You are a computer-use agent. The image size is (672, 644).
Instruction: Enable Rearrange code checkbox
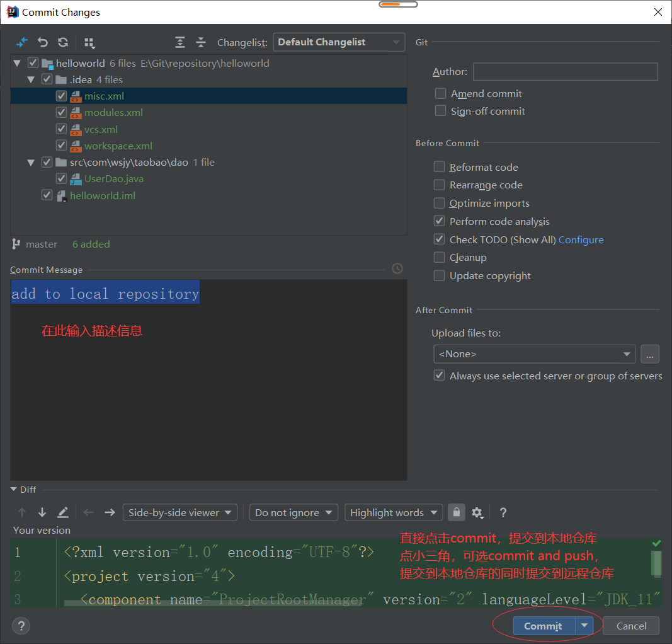click(x=439, y=185)
